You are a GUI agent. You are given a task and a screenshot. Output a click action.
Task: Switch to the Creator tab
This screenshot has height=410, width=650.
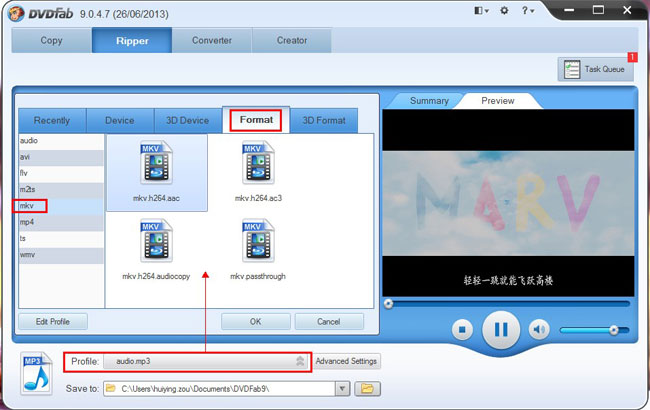(x=292, y=40)
